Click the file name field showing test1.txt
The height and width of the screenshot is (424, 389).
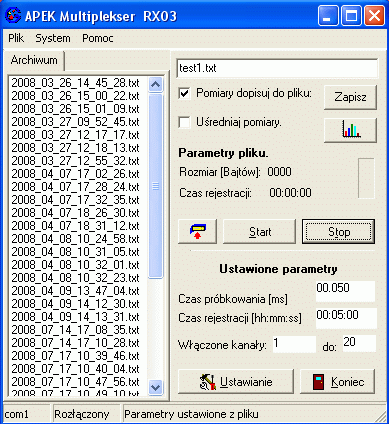point(277,68)
